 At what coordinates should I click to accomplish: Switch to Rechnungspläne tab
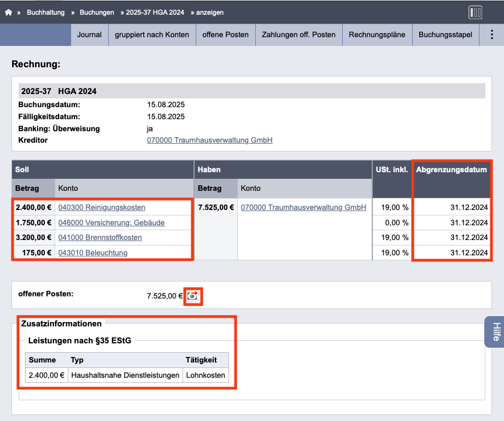[377, 34]
